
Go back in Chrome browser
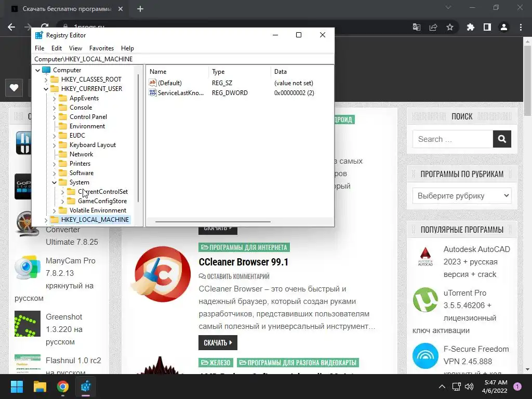(11, 27)
